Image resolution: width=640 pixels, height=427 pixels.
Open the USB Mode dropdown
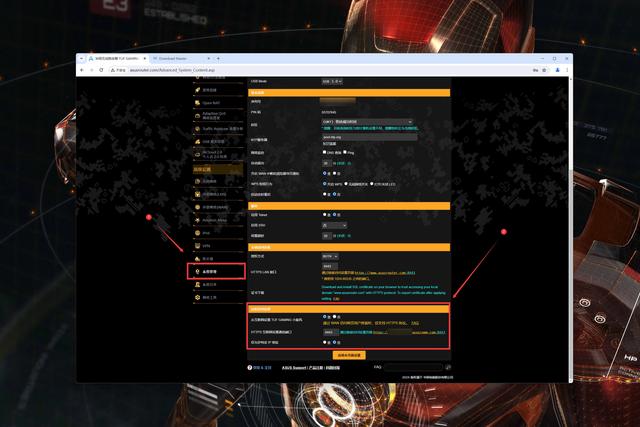coord(332,82)
